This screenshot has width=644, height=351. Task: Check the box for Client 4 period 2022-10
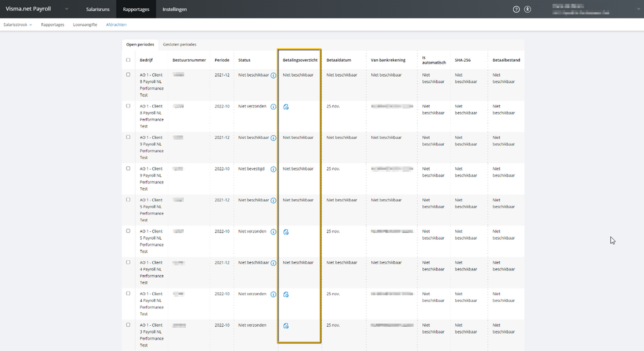coord(128,294)
